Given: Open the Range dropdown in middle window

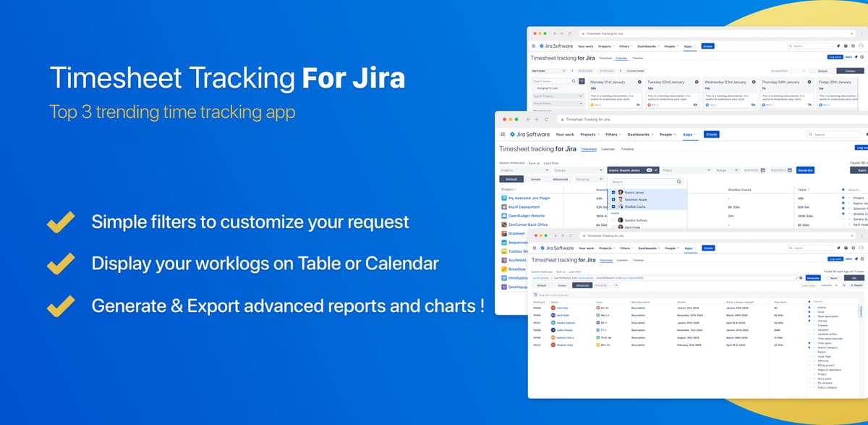Looking at the screenshot, I should [x=727, y=170].
